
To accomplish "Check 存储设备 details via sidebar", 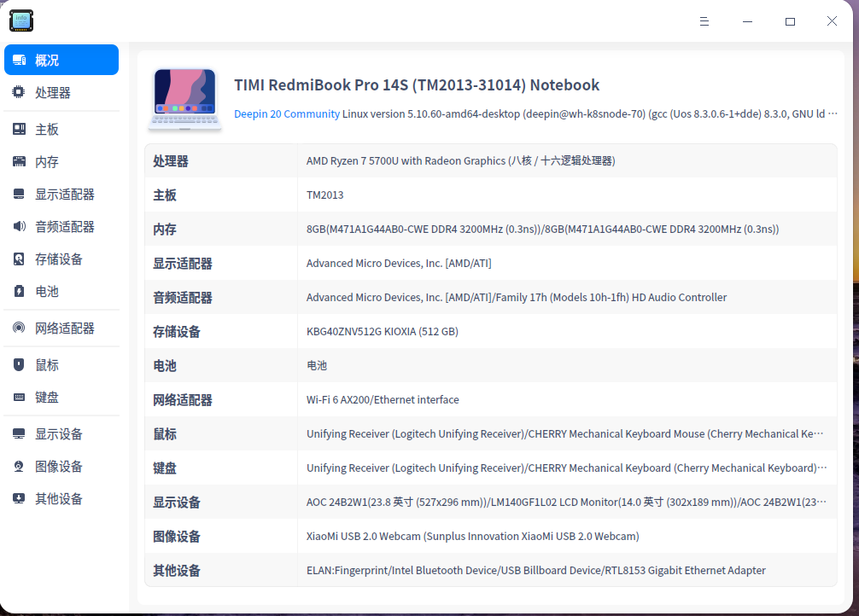I will click(x=51, y=259).
